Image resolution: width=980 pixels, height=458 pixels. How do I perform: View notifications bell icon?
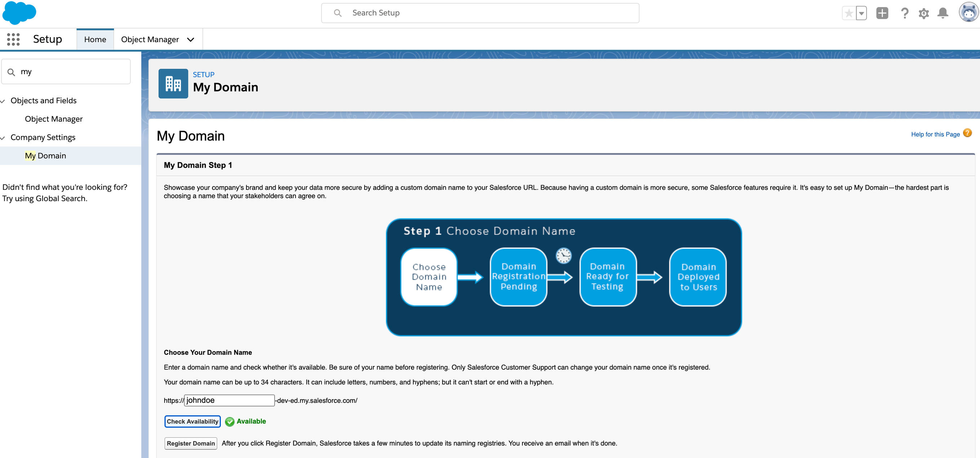943,13
